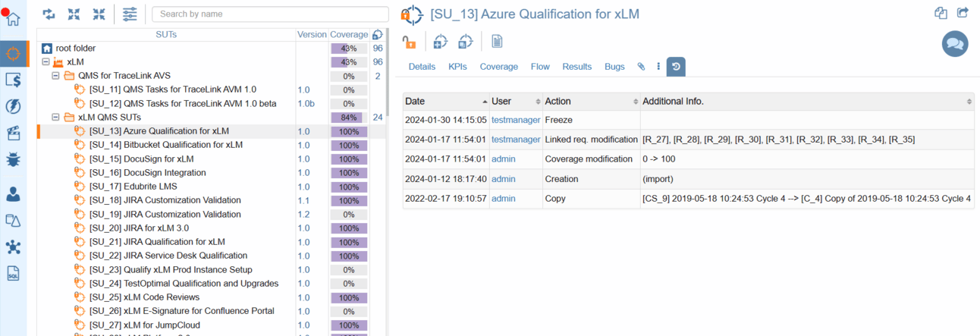Open the lightning bolt module in the sidebar
The width and height of the screenshot is (980, 336).
13,106
